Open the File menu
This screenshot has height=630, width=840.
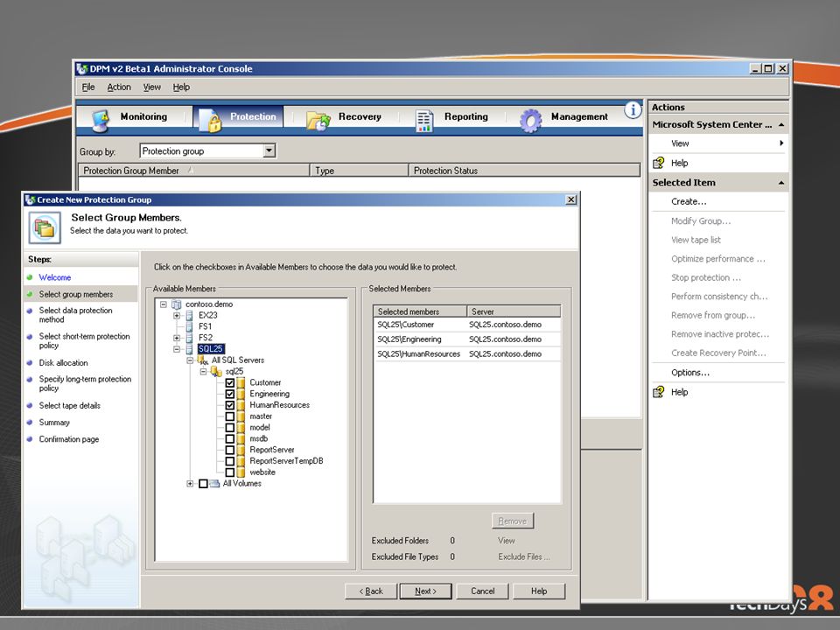pos(88,87)
